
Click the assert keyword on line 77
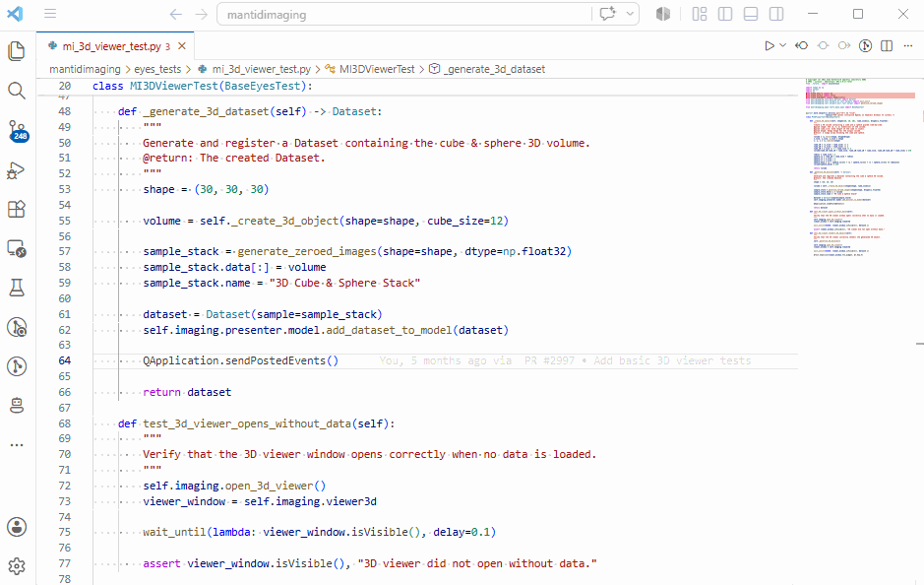(x=161, y=563)
